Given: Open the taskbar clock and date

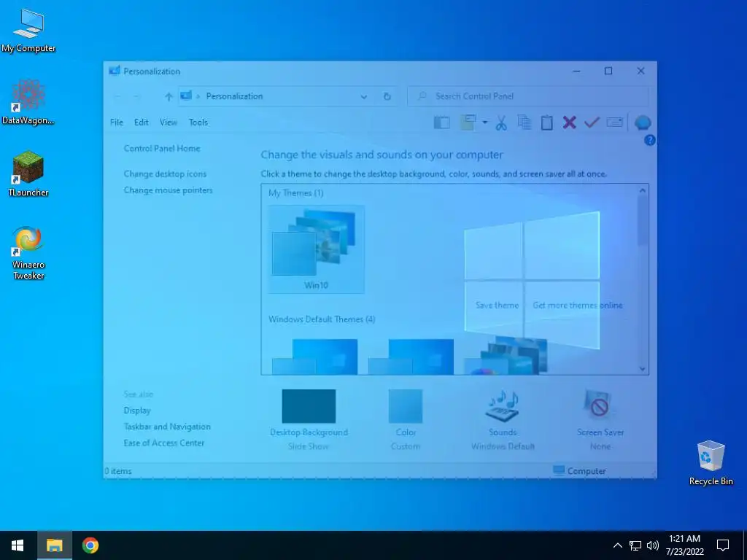Looking at the screenshot, I should [x=684, y=545].
